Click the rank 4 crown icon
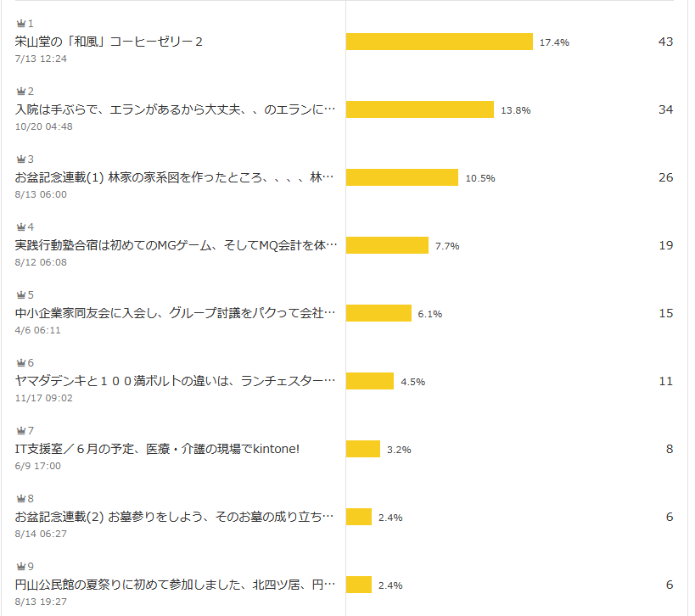The height and width of the screenshot is (616, 695). click(21, 227)
